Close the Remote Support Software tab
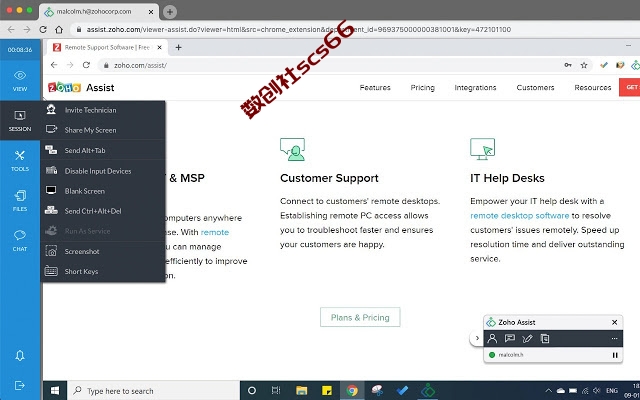Image resolution: width=640 pixels, height=400 pixels. [x=160, y=47]
